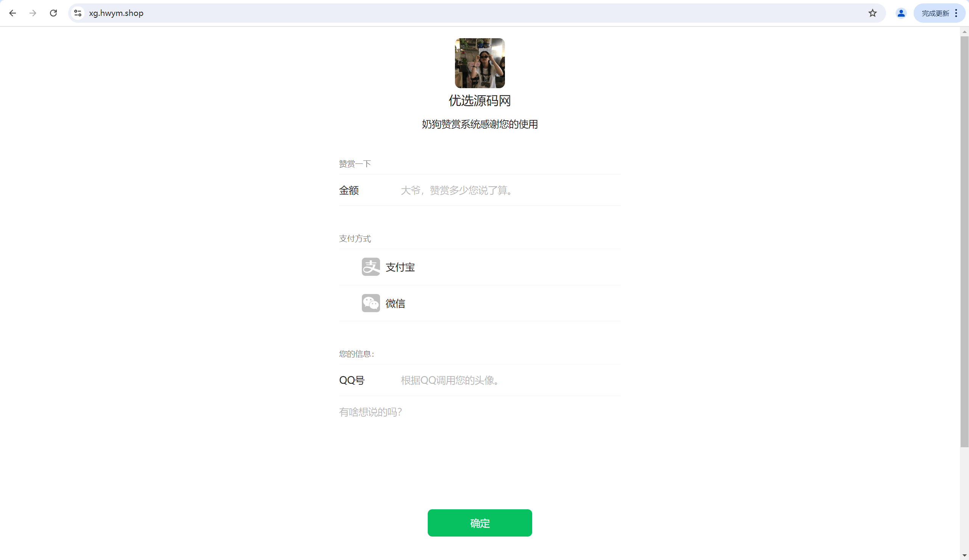The width and height of the screenshot is (969, 560).
Task: Bookmark this page with the star icon
Action: (872, 13)
